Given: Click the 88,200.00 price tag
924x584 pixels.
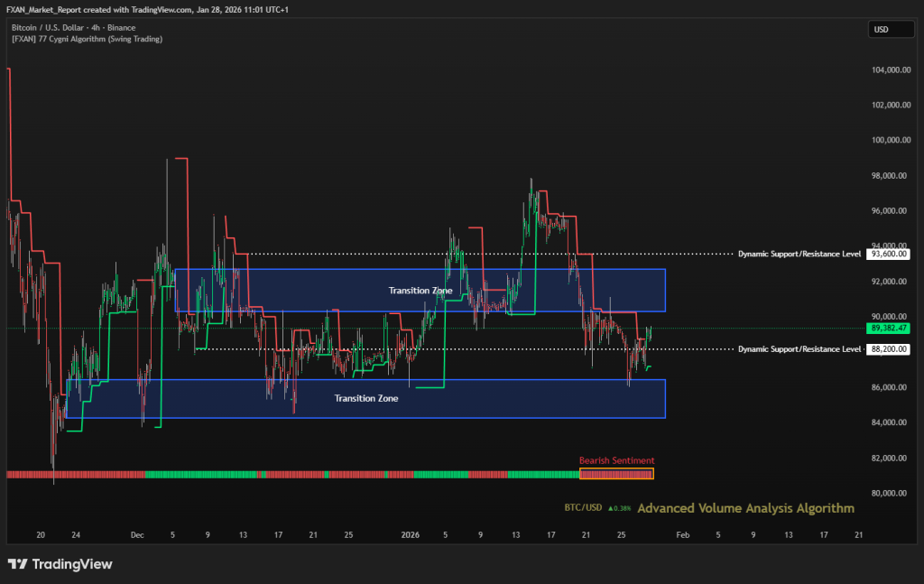Looking at the screenshot, I should pos(888,349).
